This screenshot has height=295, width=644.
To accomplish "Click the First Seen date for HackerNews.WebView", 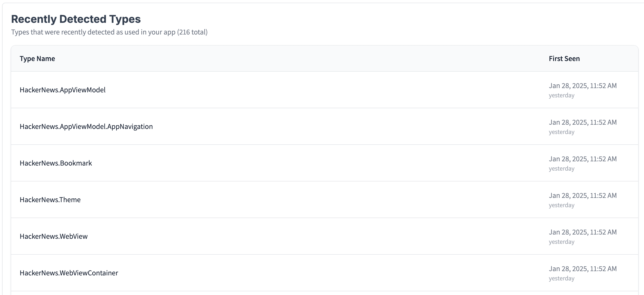I will tap(583, 232).
